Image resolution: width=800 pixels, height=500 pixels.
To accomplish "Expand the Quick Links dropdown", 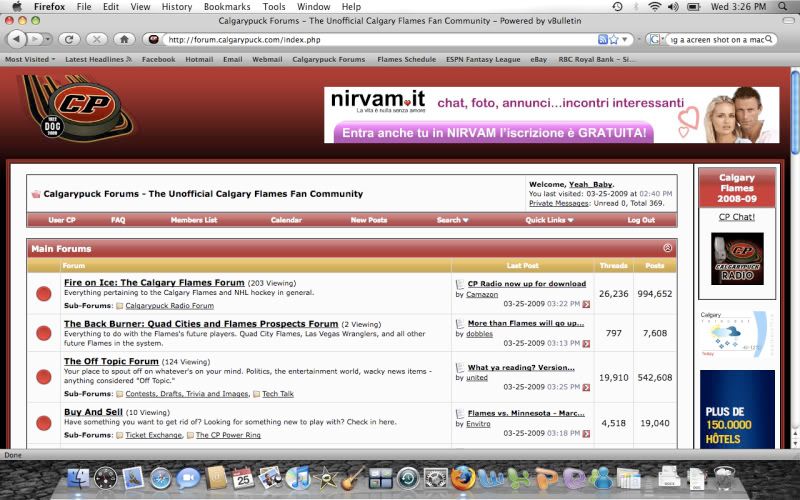I will click(549, 220).
